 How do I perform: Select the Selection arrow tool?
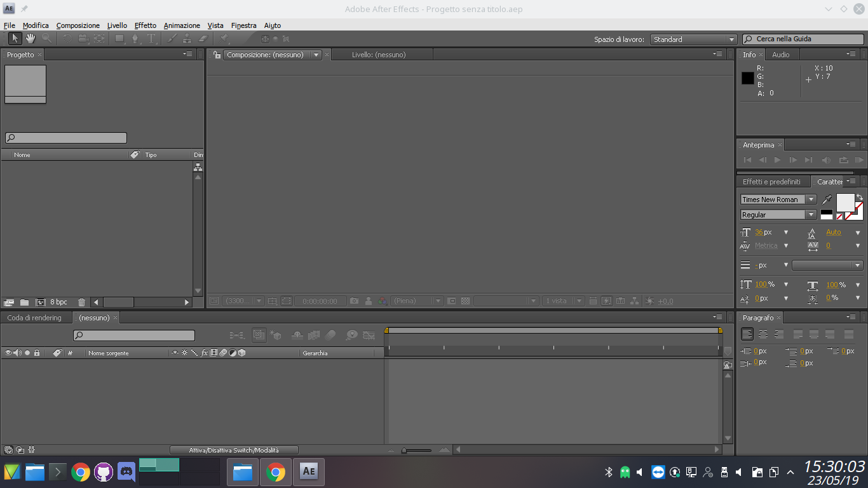[x=15, y=39]
